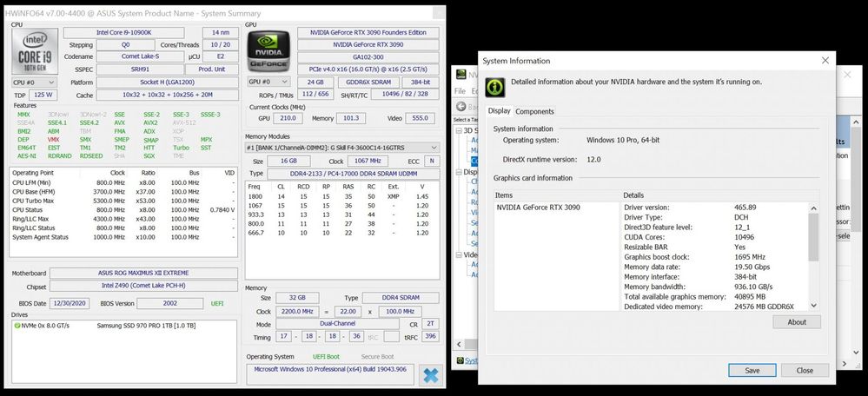Image resolution: width=868 pixels, height=396 pixels.
Task: Open the File menu in NVIDIA Control Panel
Action: click(x=460, y=90)
